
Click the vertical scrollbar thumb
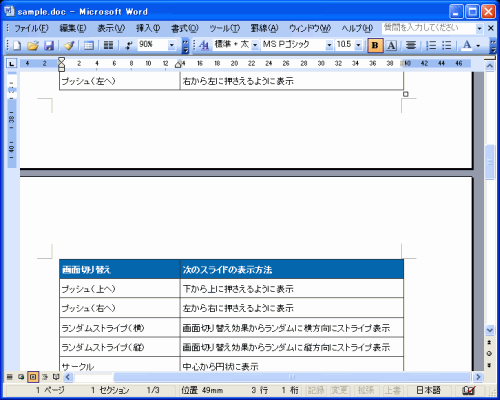coord(489,162)
